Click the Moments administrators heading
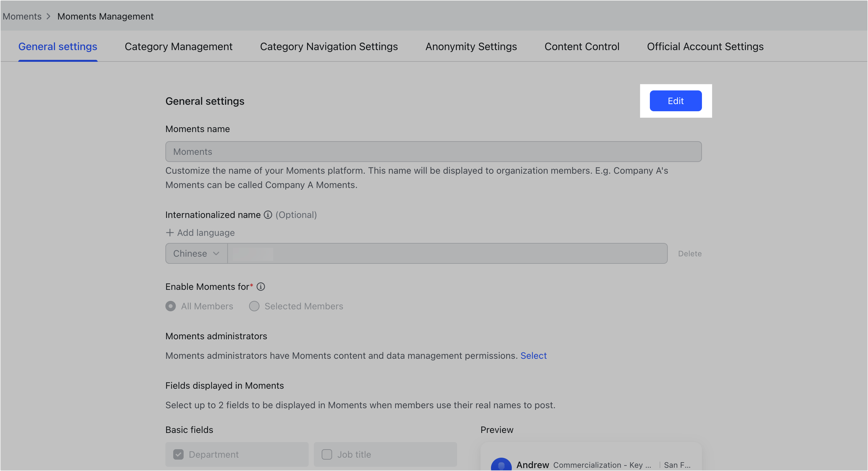Viewport: 868px width, 471px height. pos(216,336)
